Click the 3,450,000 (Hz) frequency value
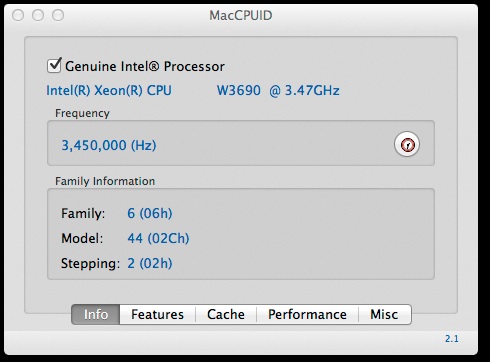 click(109, 145)
